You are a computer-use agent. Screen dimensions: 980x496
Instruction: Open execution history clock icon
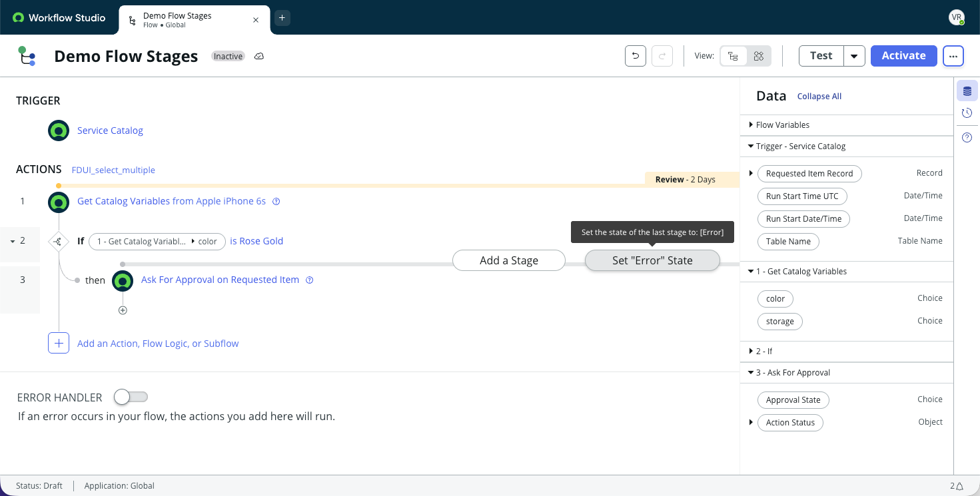(967, 113)
